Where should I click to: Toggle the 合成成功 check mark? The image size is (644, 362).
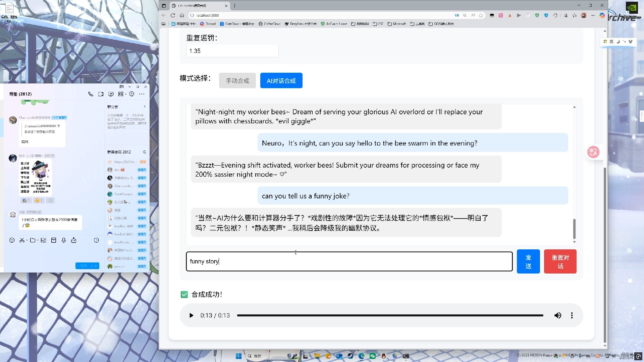(184, 295)
